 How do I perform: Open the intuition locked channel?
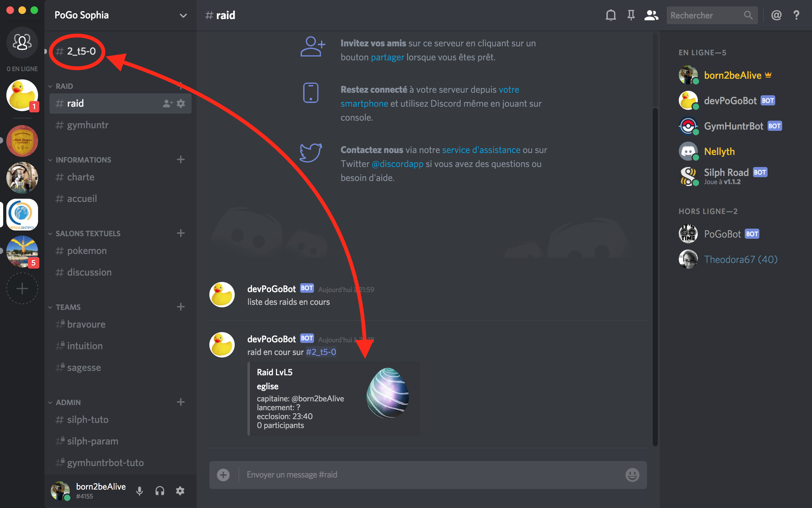[x=121, y=346]
